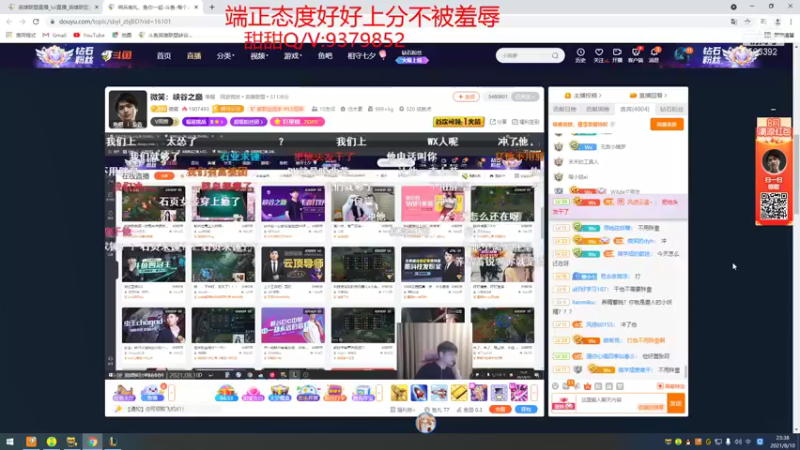Open the 福利券 coupon dropdown
This screenshot has height=450, width=800.
tap(403, 409)
